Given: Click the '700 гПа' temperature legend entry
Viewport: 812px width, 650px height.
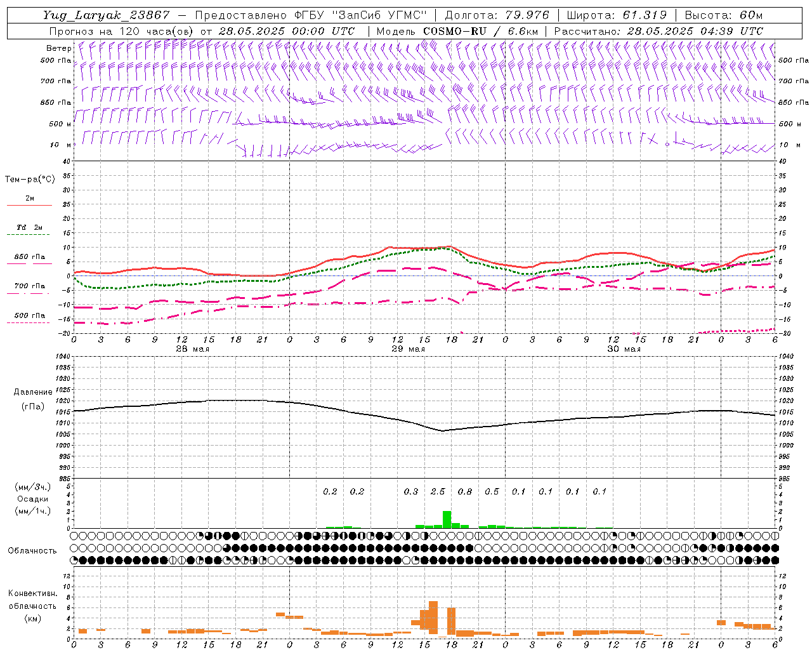Looking at the screenshot, I should [29, 286].
